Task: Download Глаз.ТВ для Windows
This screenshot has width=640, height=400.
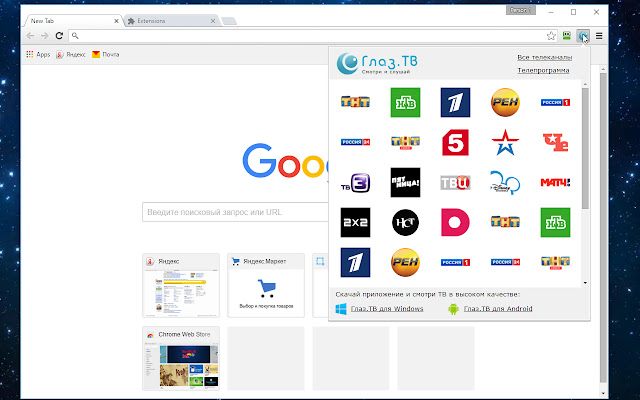Action: (x=387, y=309)
